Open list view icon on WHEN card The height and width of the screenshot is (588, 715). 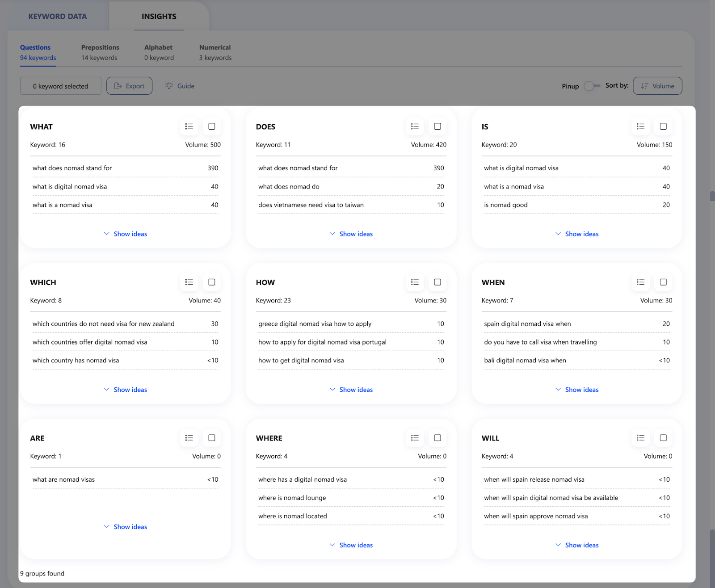point(640,282)
